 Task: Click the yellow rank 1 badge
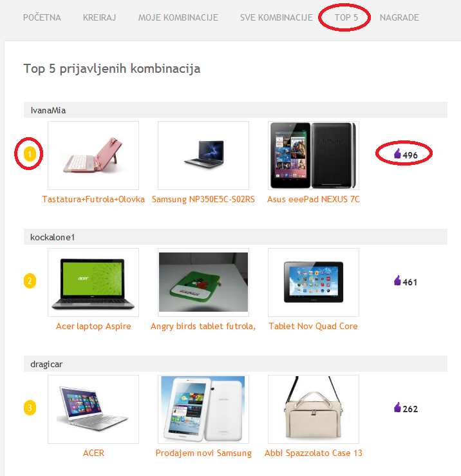coord(30,154)
